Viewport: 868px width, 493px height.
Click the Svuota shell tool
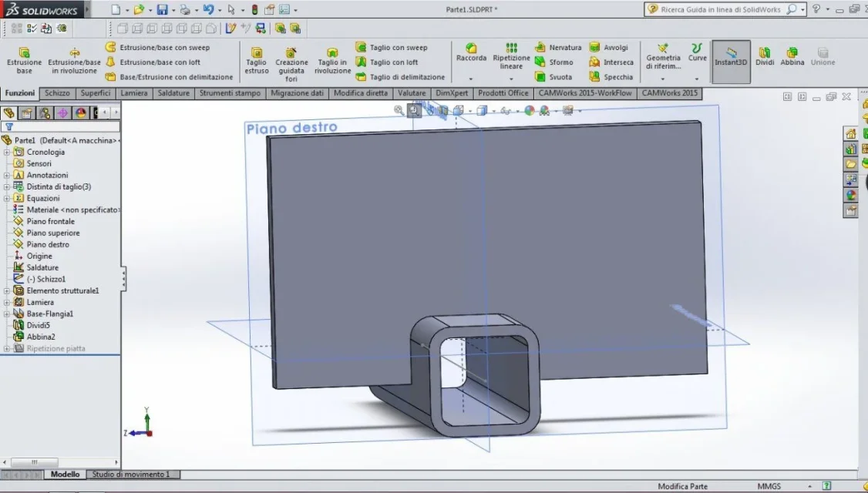click(x=553, y=77)
